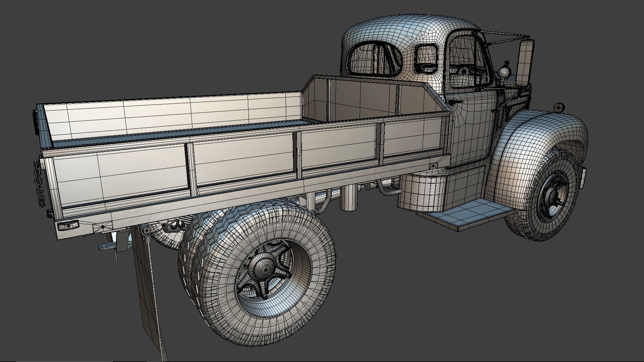Click empty gray viewport background
The height and width of the screenshot is (362, 644).
click(x=134, y=50)
